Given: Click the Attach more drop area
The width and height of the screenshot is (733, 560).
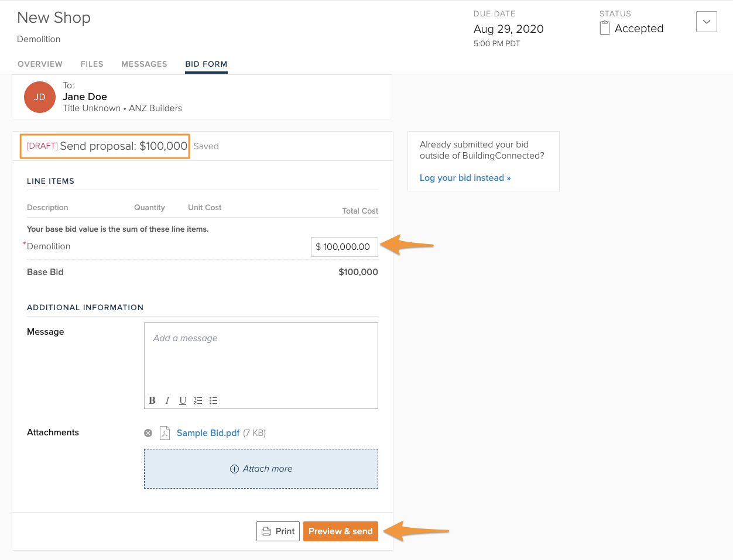Looking at the screenshot, I should tap(261, 469).
